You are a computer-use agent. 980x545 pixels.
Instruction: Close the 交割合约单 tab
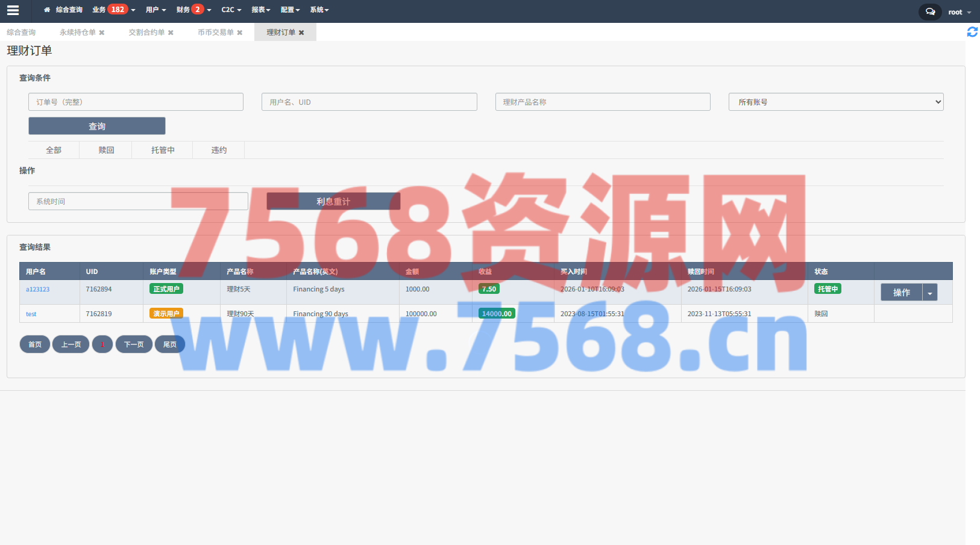click(171, 33)
